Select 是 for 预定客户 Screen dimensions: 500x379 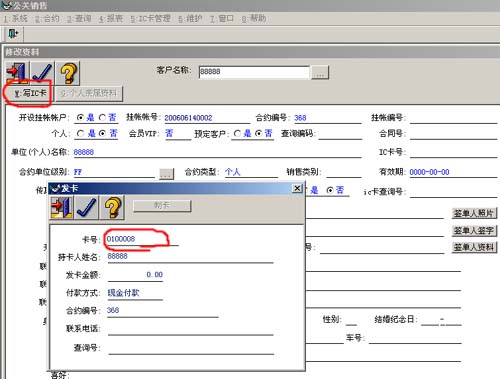click(x=237, y=134)
